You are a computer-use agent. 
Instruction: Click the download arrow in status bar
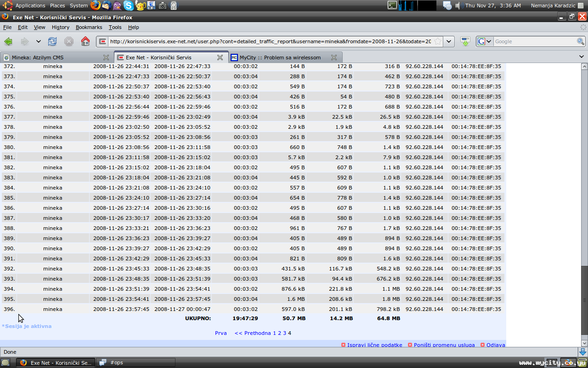pyautogui.click(x=582, y=352)
